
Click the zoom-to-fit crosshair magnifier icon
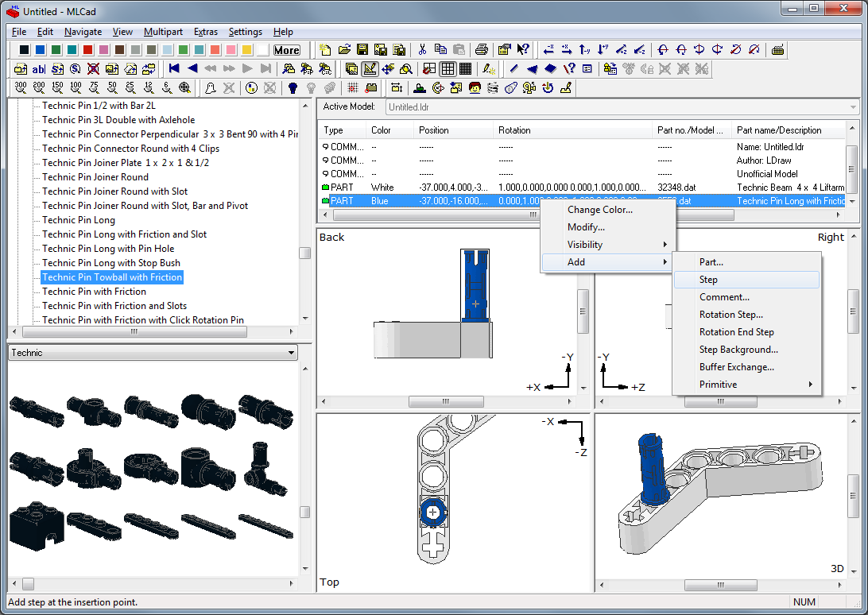pos(185,87)
